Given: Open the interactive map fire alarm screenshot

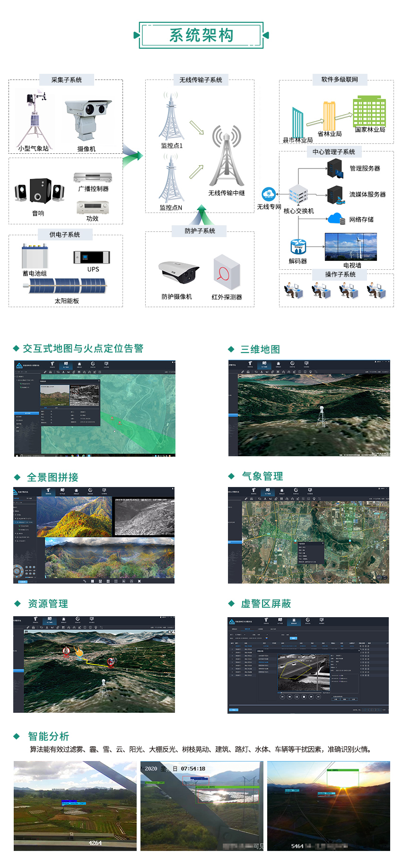Looking at the screenshot, I should point(95,408).
